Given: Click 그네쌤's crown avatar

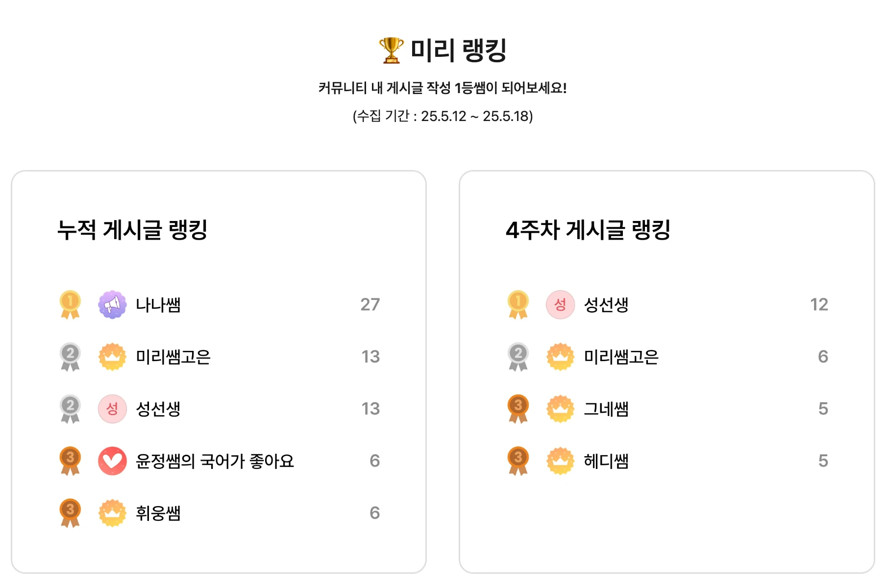Looking at the screenshot, I should click(x=560, y=409).
